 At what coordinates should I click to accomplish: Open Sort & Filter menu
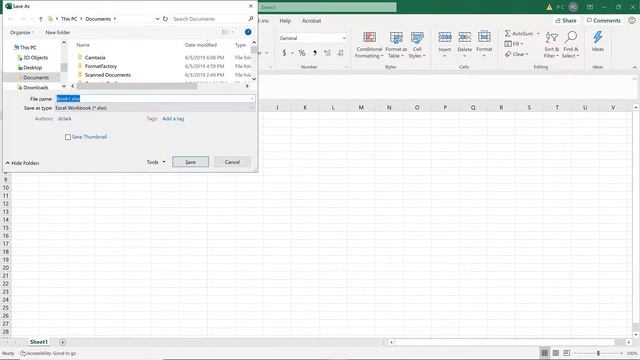pos(551,45)
